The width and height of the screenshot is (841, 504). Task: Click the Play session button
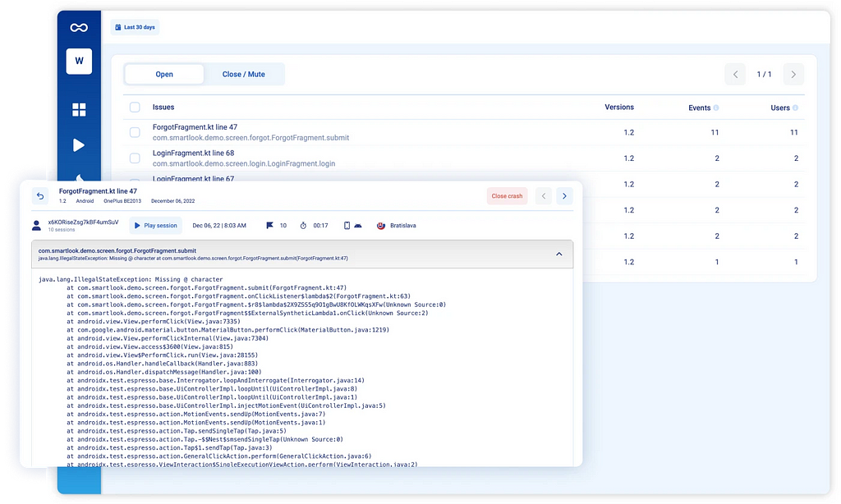(155, 226)
